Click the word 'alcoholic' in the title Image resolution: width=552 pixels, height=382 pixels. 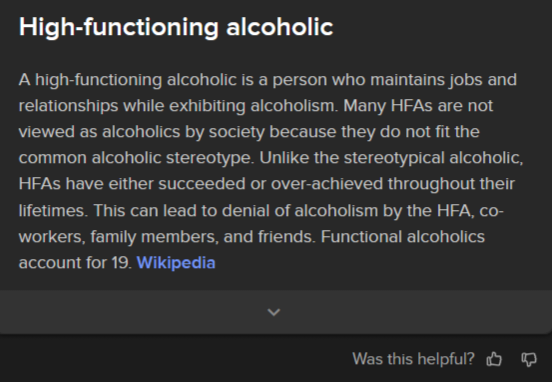point(280,27)
